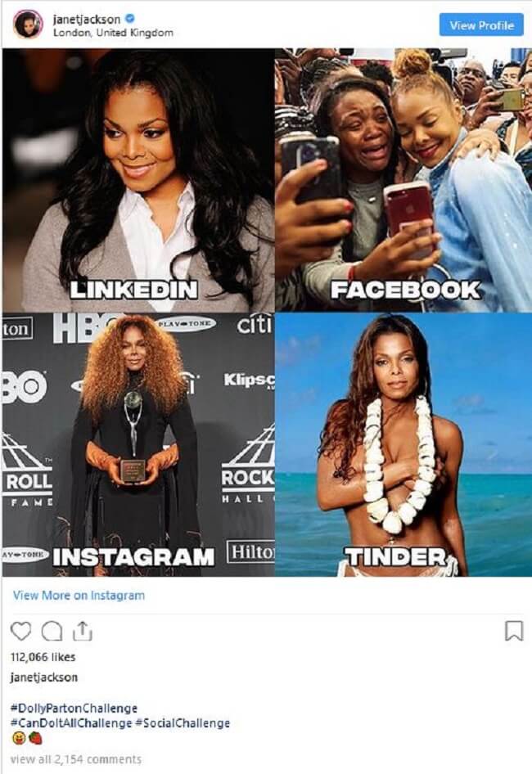Viewport: 532px width, 774px height.
Task: Click the Tinder beach photo panel
Action: 403,445
